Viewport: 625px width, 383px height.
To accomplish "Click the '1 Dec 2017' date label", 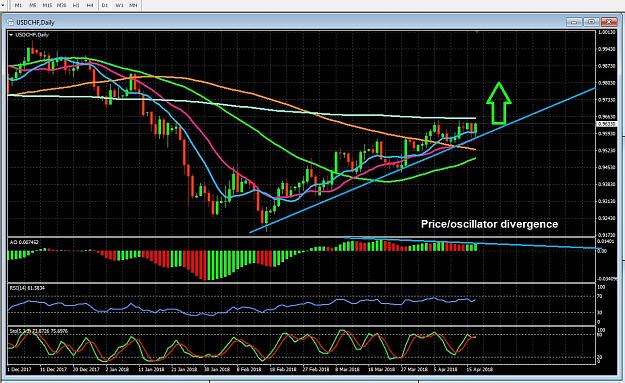I will pos(20,369).
